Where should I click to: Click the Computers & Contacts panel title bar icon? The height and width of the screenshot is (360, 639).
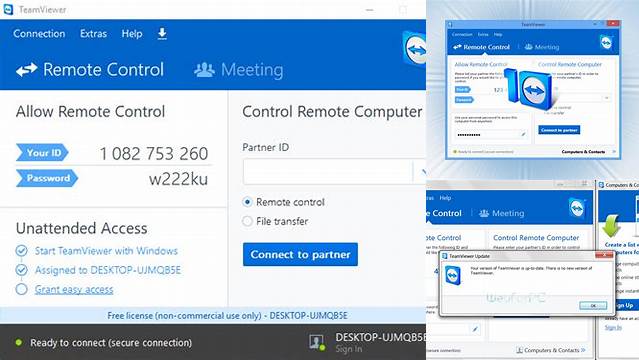click(x=601, y=185)
